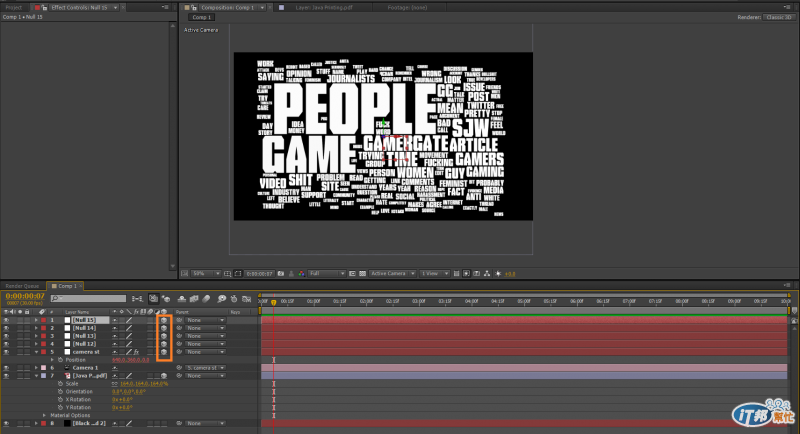Viewport: 800px width, 434px height.
Task: Toggle the Position stopwatch under camera st
Action: (60, 360)
